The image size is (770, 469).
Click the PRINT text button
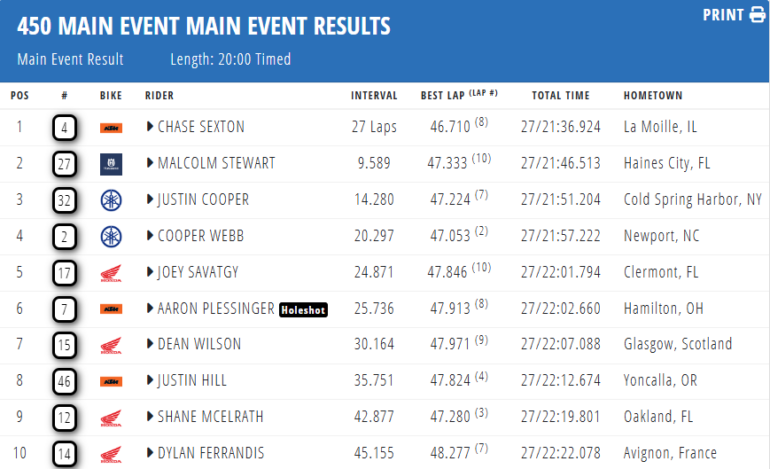click(x=723, y=15)
